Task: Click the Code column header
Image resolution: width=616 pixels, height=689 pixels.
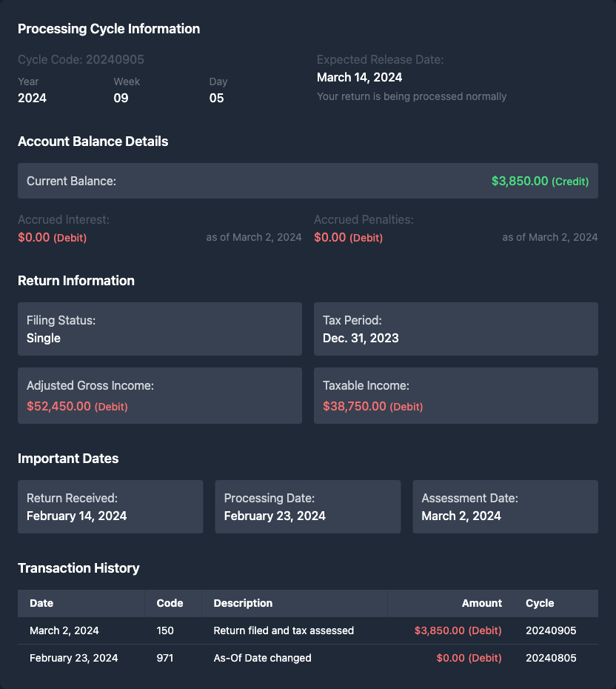Action: (170, 603)
